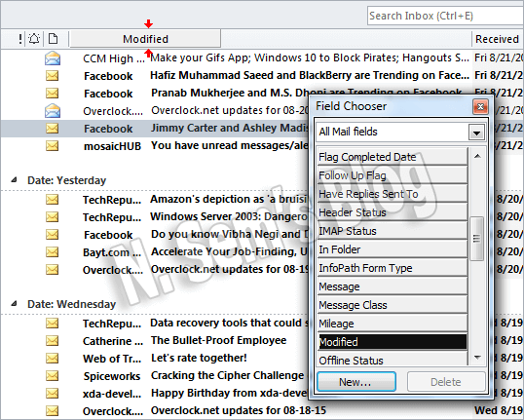Collapse the Date: Yesterday group
Viewport: 524px width, 420px height.
click(14, 180)
